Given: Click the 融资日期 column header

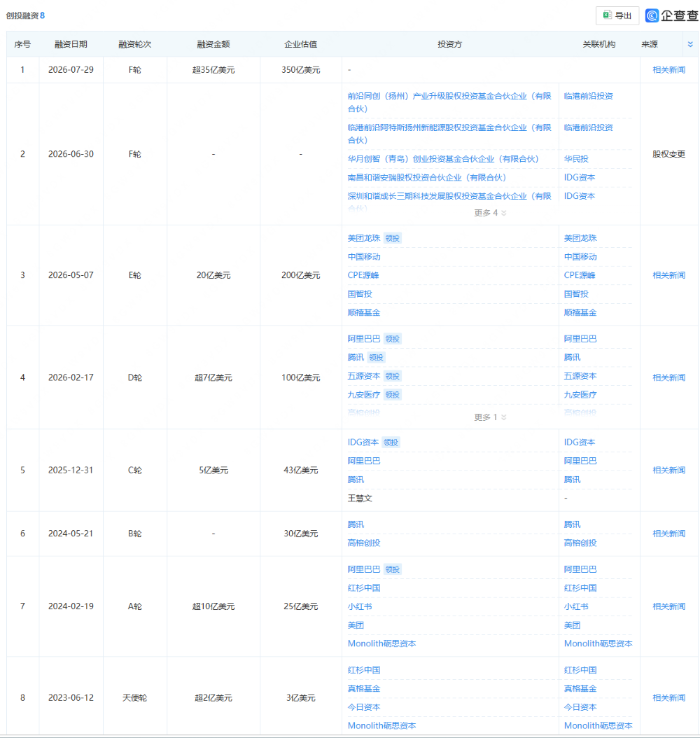Looking at the screenshot, I should coord(71,44).
